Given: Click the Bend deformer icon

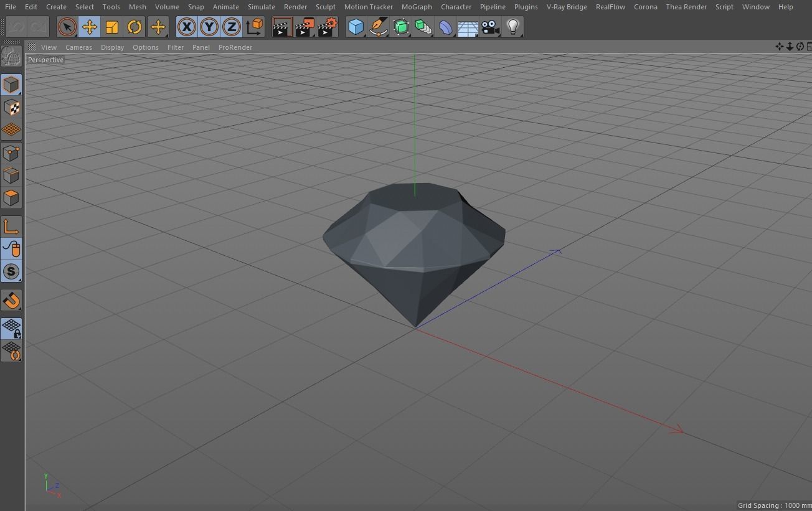Looking at the screenshot, I should pos(446,27).
